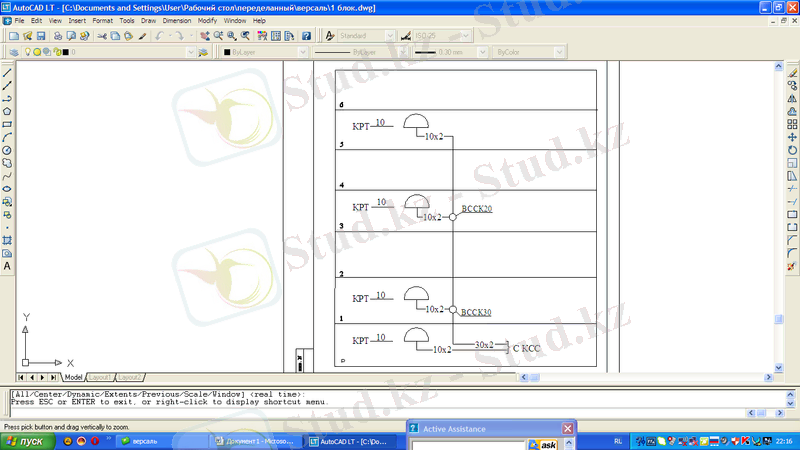800x450 pixels.
Task: Select the Line draw tool
Action: tap(7, 73)
